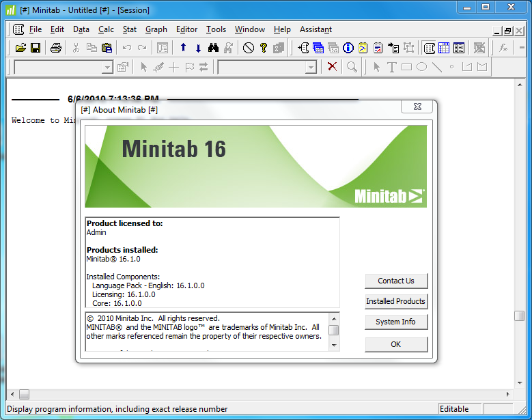Open the Editor menu
The width and height of the screenshot is (532, 420).
coord(186,29)
